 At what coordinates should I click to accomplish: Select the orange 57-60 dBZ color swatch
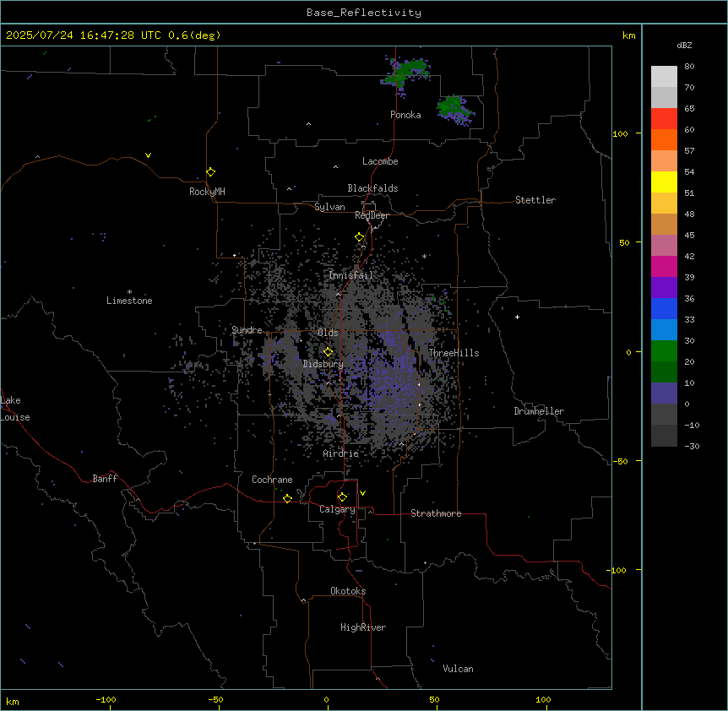(x=664, y=139)
